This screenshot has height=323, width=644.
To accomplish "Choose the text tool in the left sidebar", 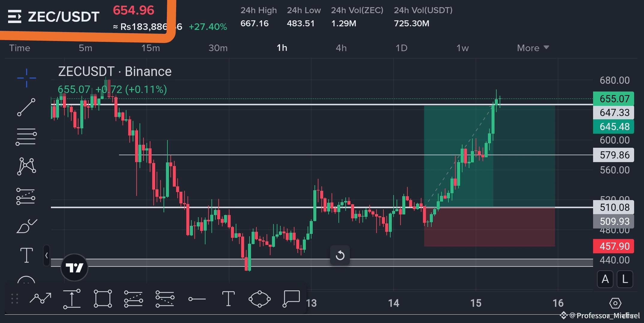I will (26, 255).
